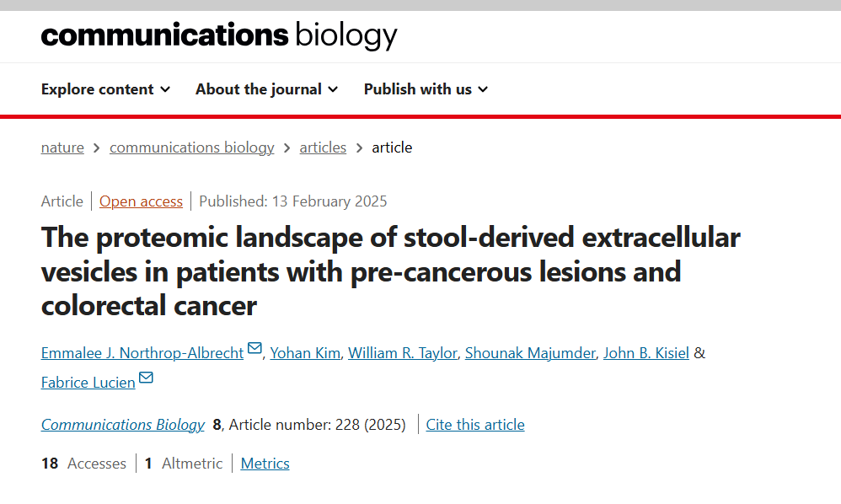The height and width of the screenshot is (504, 841).
Task: Navigate to the articles breadcrumb
Action: 323,147
